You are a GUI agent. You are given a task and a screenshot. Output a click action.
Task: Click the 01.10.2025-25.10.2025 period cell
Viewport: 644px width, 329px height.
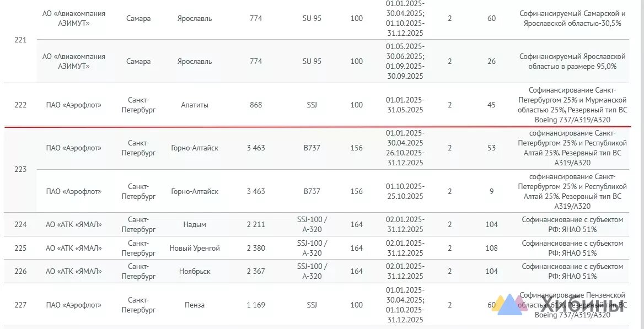[x=405, y=191]
